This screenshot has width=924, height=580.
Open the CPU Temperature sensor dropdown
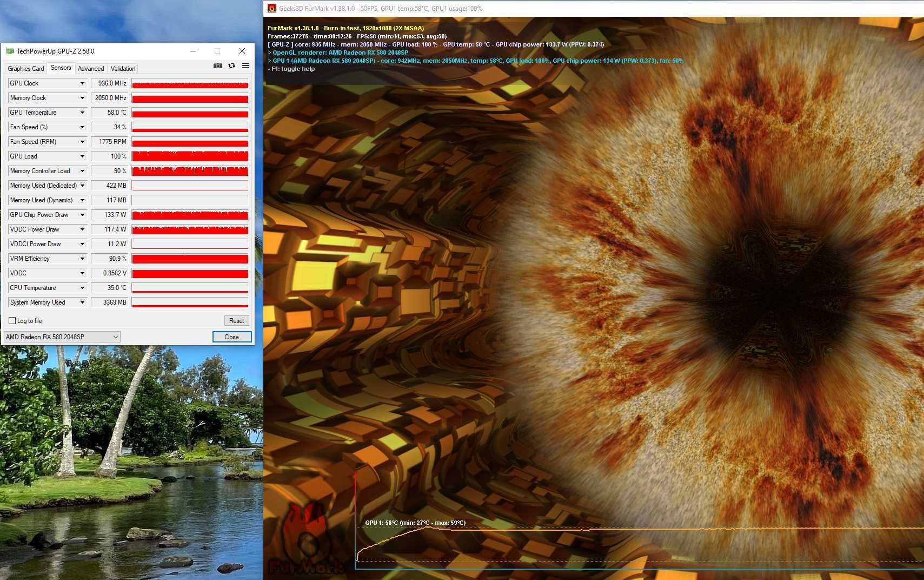click(x=82, y=288)
